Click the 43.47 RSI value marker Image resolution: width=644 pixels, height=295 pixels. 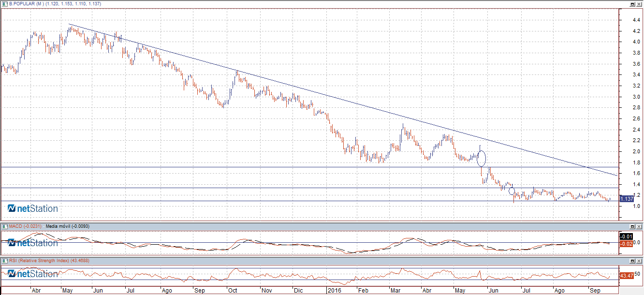coord(626,275)
